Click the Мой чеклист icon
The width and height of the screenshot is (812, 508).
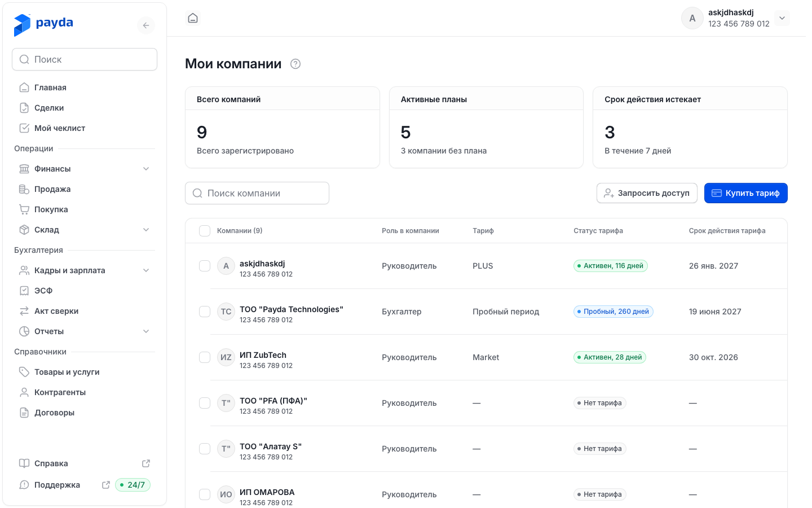pyautogui.click(x=24, y=128)
